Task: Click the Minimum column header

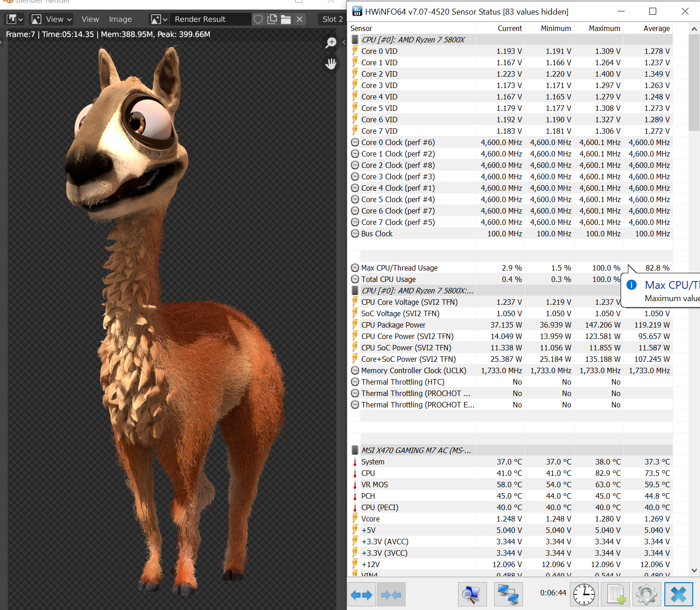Action: click(x=549, y=28)
